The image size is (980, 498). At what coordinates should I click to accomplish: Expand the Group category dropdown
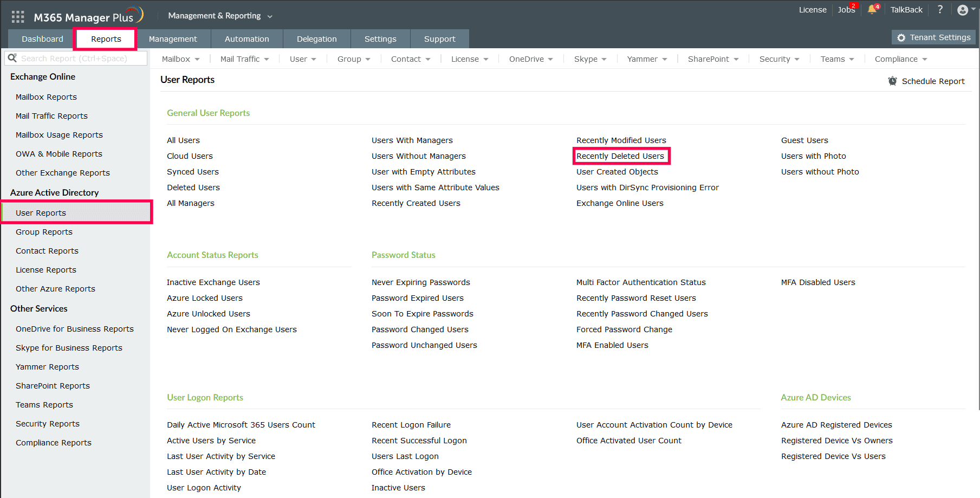(354, 59)
